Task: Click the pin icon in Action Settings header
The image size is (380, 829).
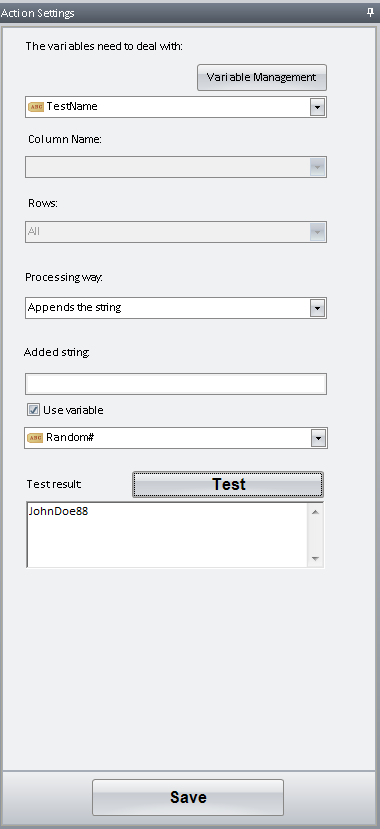Action: point(370,13)
